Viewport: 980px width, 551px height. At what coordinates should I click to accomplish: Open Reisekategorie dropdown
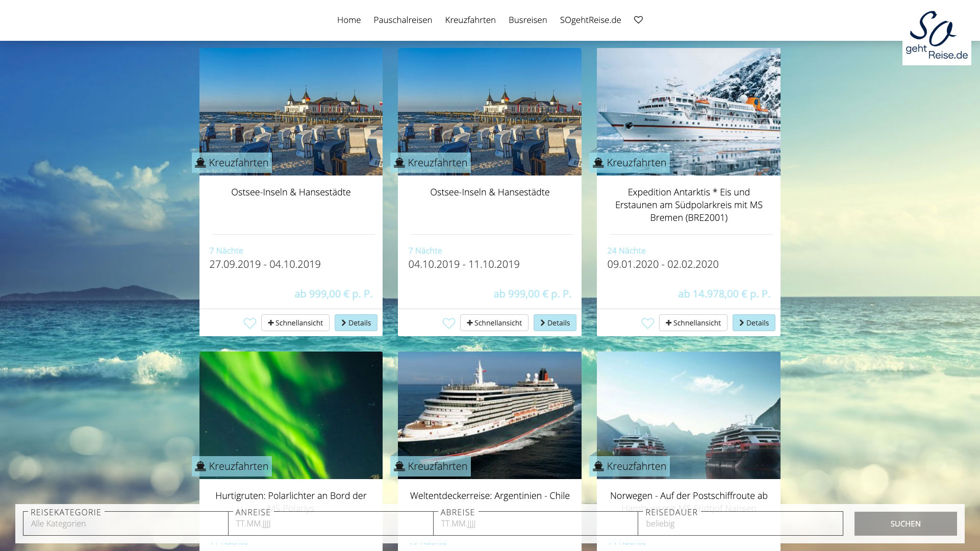[x=125, y=523]
